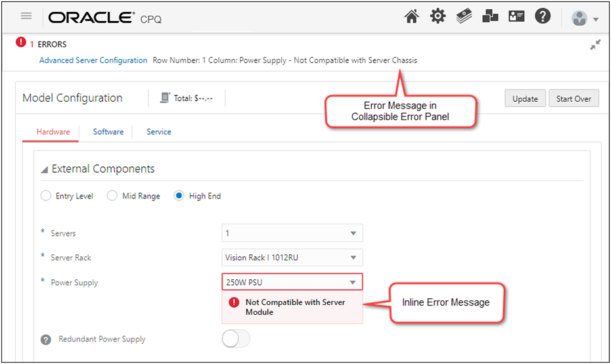Click the 'Model Configuration' title
Screen dimensions: 611x364
(x=72, y=98)
